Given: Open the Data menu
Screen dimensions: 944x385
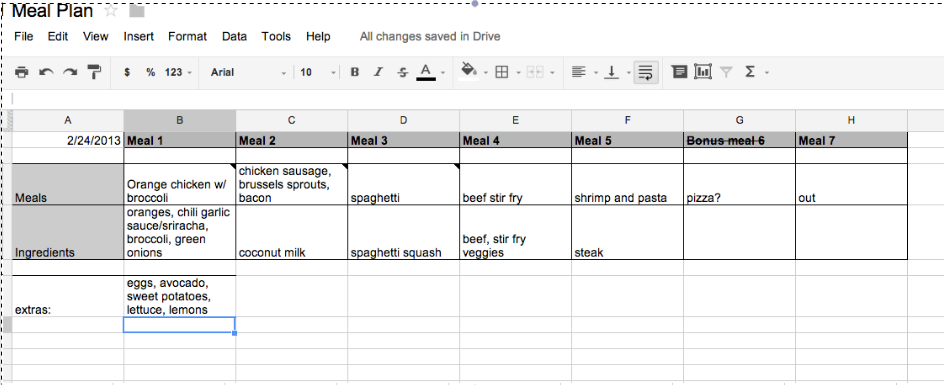Looking at the screenshot, I should click(234, 36).
